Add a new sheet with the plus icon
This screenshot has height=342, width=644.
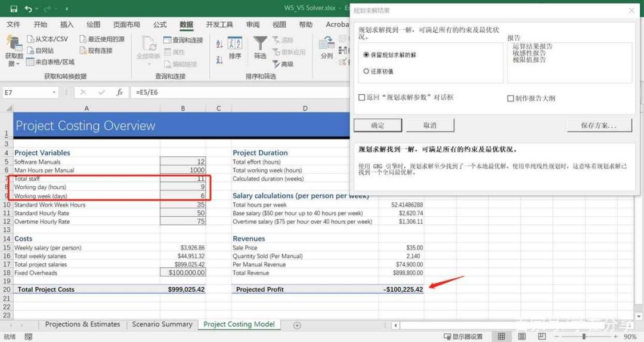coord(297,325)
